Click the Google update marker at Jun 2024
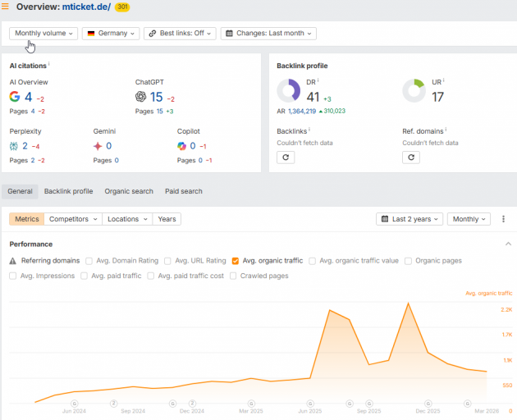 [75, 404]
